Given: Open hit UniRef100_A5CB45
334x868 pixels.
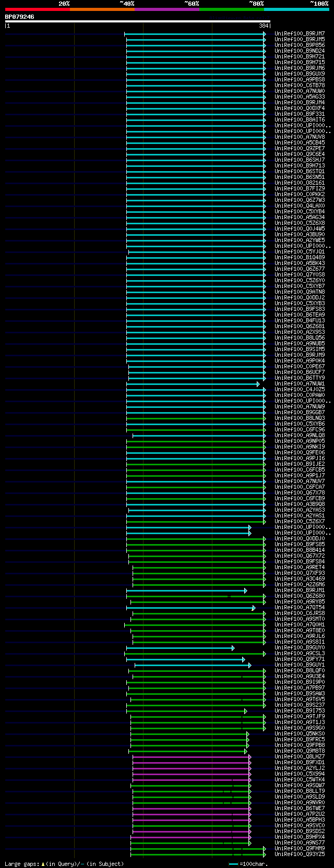Looking at the screenshot, I should point(300,143).
